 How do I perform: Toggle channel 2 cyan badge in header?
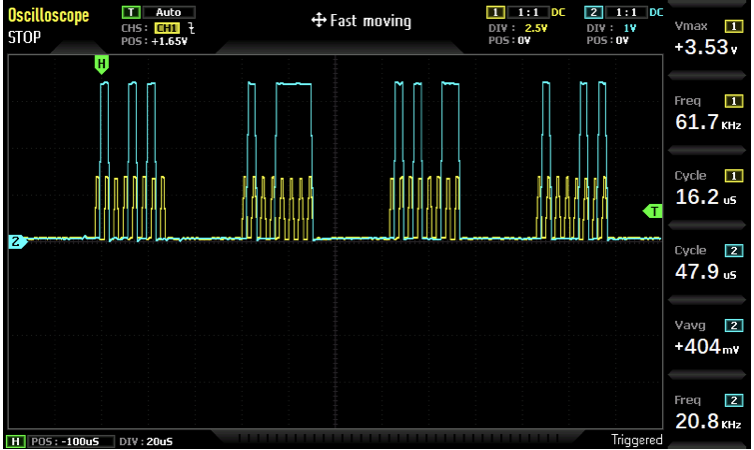pos(593,12)
